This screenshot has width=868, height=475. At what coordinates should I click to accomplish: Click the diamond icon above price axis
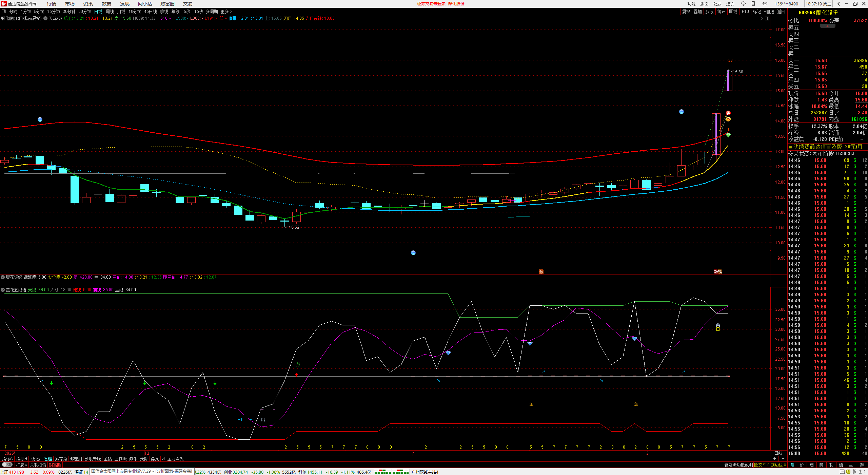coord(761,19)
